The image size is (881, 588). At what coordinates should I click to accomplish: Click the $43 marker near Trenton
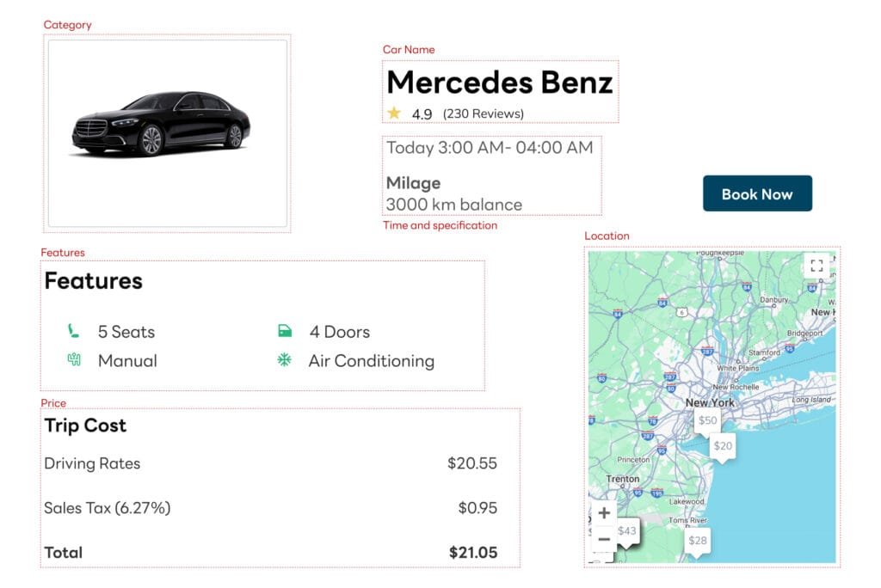pos(626,530)
